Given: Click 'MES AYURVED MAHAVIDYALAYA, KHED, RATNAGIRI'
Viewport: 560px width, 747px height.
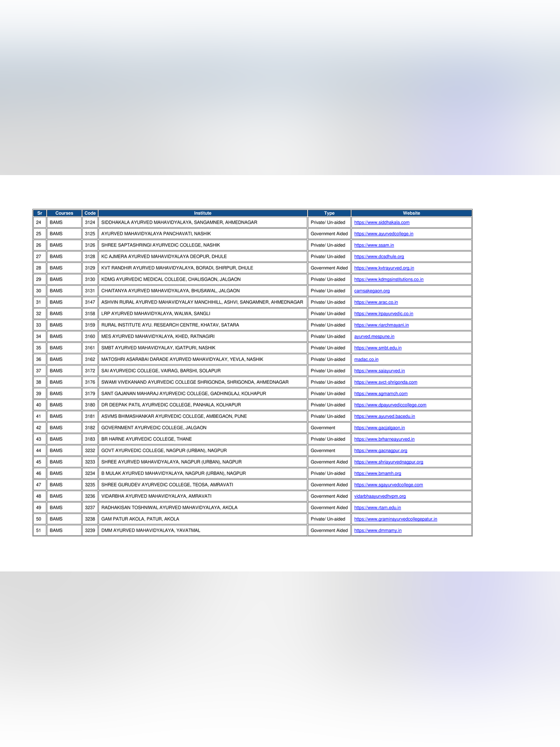Looking at the screenshot, I should click(158, 337).
